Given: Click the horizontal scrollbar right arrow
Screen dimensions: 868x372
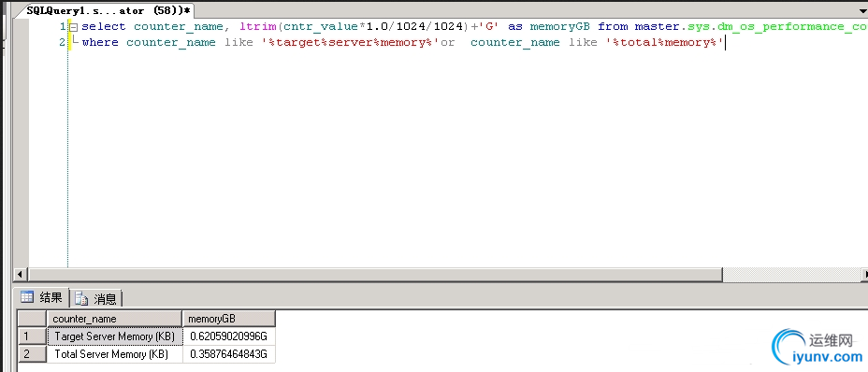Looking at the screenshot, I should tap(864, 274).
